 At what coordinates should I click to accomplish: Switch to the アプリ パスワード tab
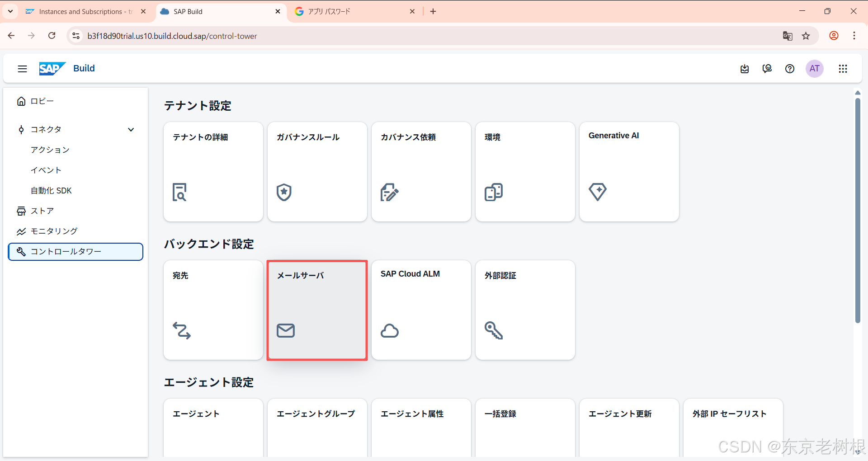[354, 11]
